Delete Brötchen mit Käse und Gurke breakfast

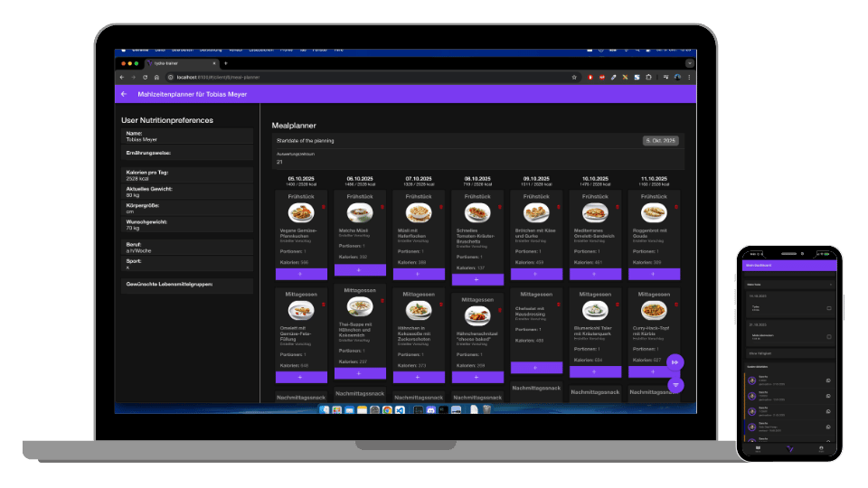[559, 208]
